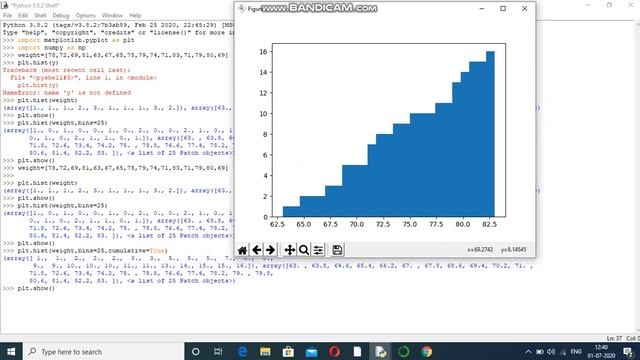Open the Action Center notifications icon
The image size is (640, 360).
629,351
